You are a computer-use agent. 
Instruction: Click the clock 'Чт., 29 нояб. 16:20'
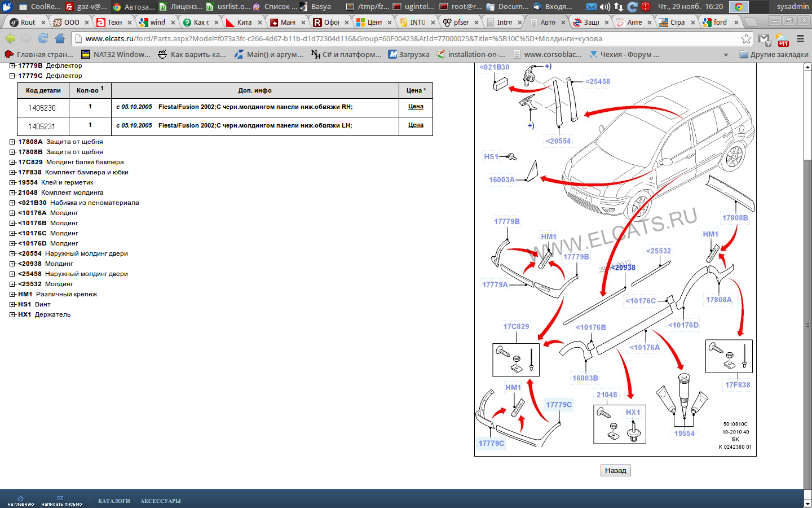(690, 7)
